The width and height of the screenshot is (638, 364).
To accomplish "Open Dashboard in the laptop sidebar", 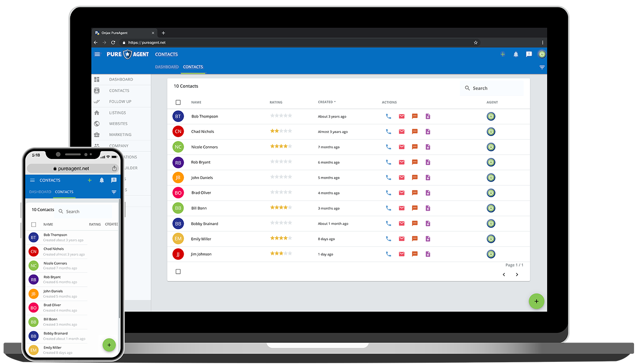I will 121,79.
